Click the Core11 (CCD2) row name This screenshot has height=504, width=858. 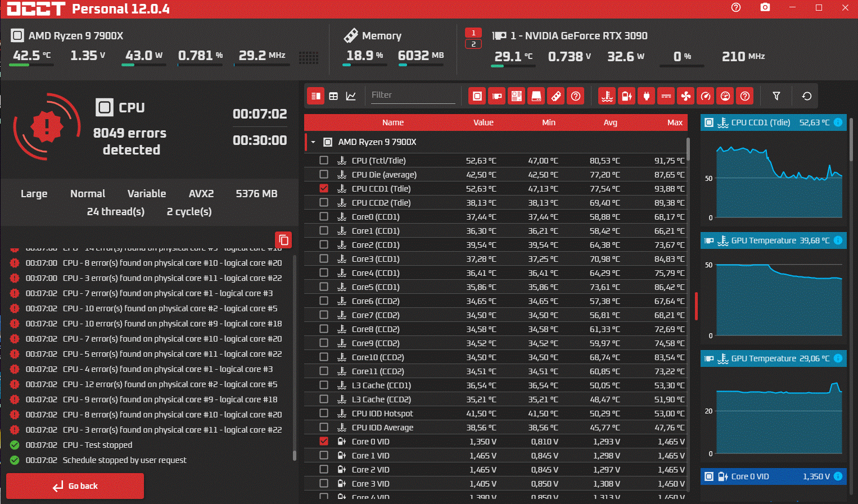click(x=378, y=371)
